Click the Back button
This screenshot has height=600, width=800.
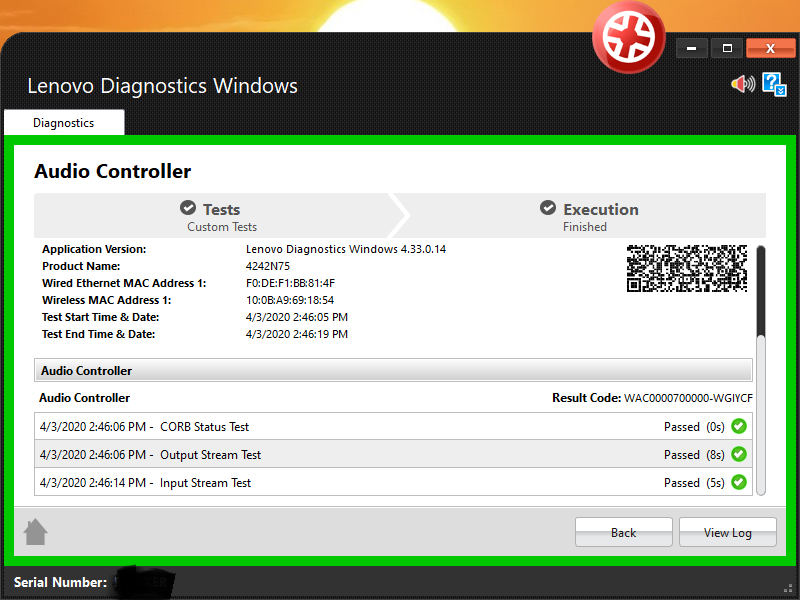623,532
